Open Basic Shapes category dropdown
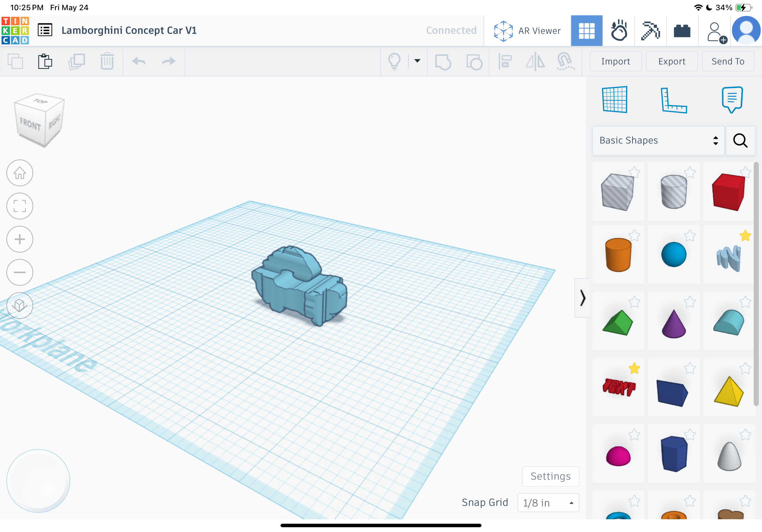Screen dimensions: 762x532 click(x=658, y=140)
